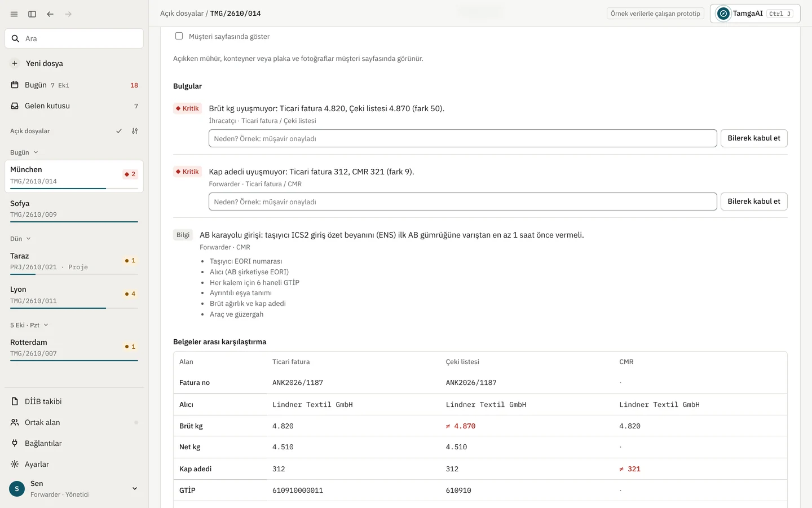Image resolution: width=812 pixels, height=508 pixels.
Task: Click the checkmark icon in Açık dosyalar header
Action: coord(119,131)
